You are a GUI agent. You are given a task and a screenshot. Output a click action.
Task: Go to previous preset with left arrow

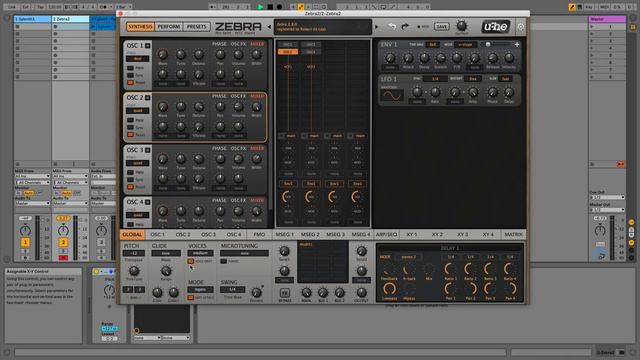tap(269, 27)
